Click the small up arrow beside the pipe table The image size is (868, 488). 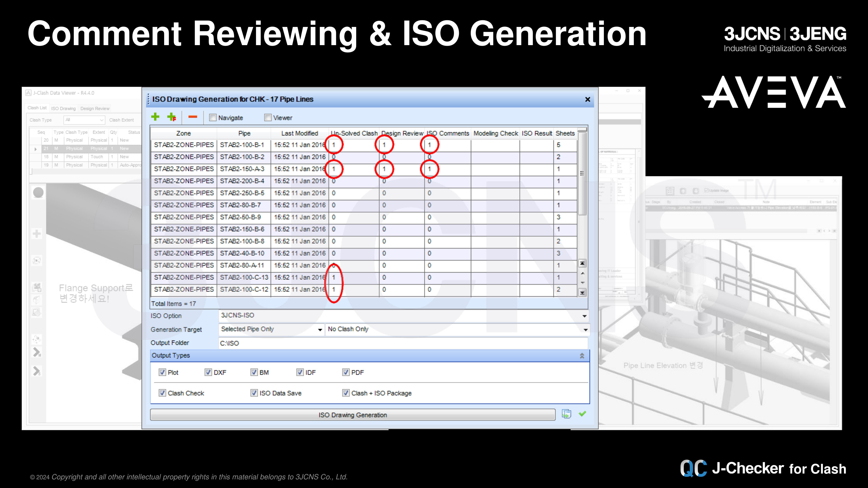[582, 273]
